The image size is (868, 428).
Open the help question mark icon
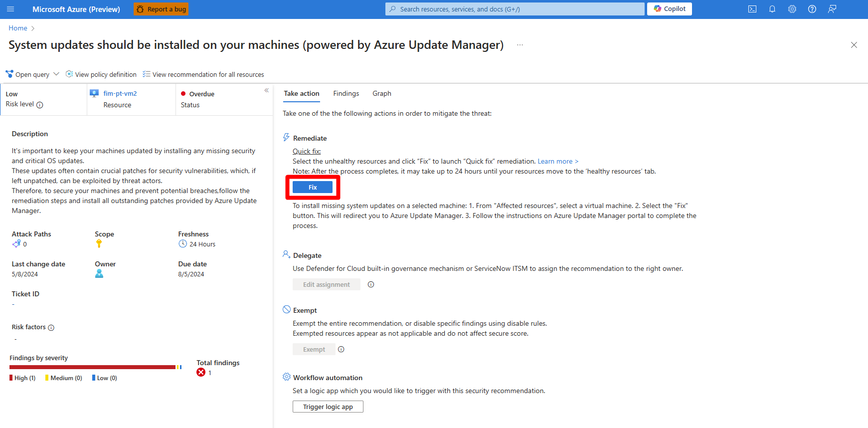pyautogui.click(x=812, y=9)
